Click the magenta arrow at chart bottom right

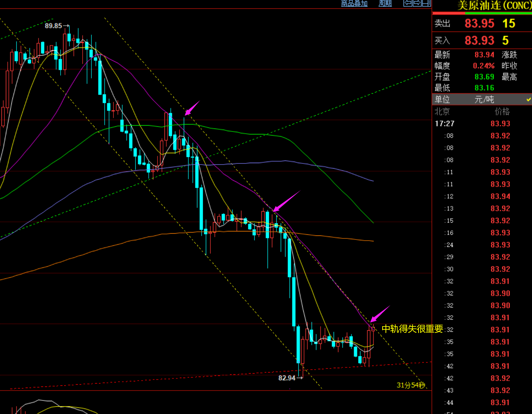(380, 314)
